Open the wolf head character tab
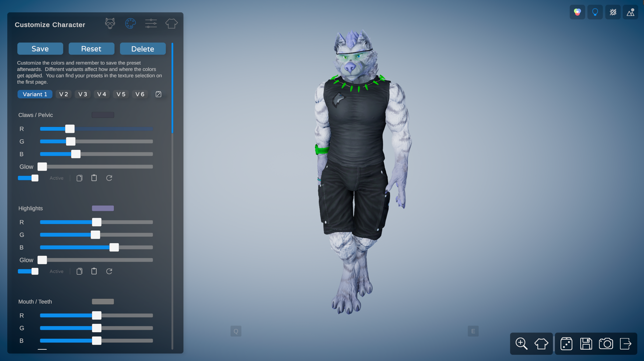 tap(110, 23)
